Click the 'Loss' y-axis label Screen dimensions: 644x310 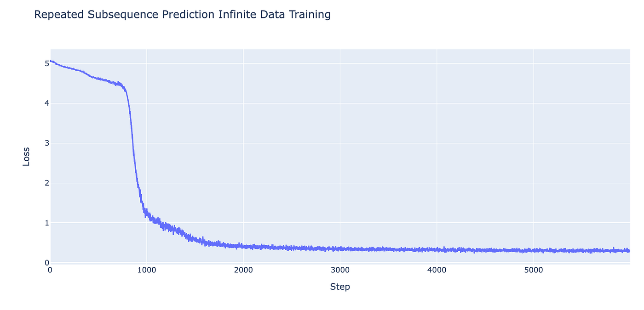point(26,157)
